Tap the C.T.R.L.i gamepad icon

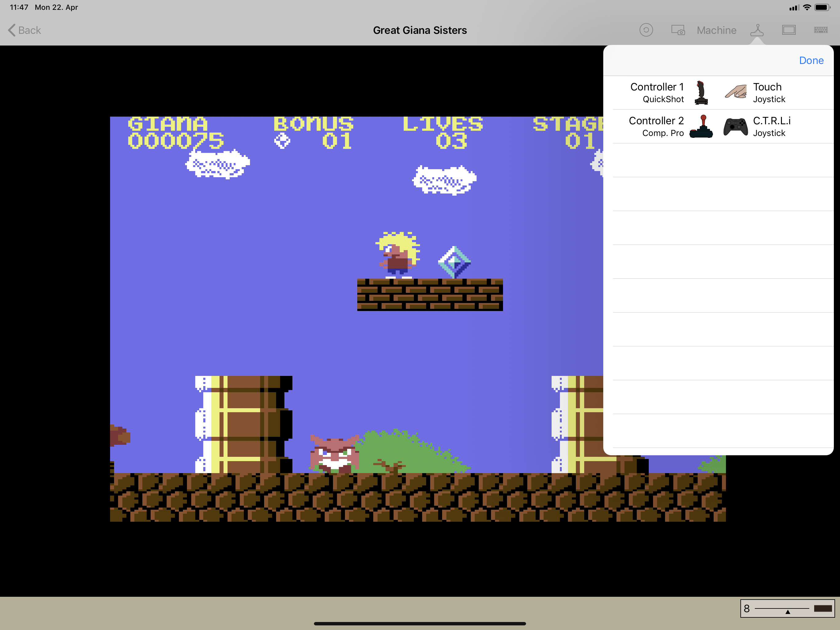(x=735, y=126)
